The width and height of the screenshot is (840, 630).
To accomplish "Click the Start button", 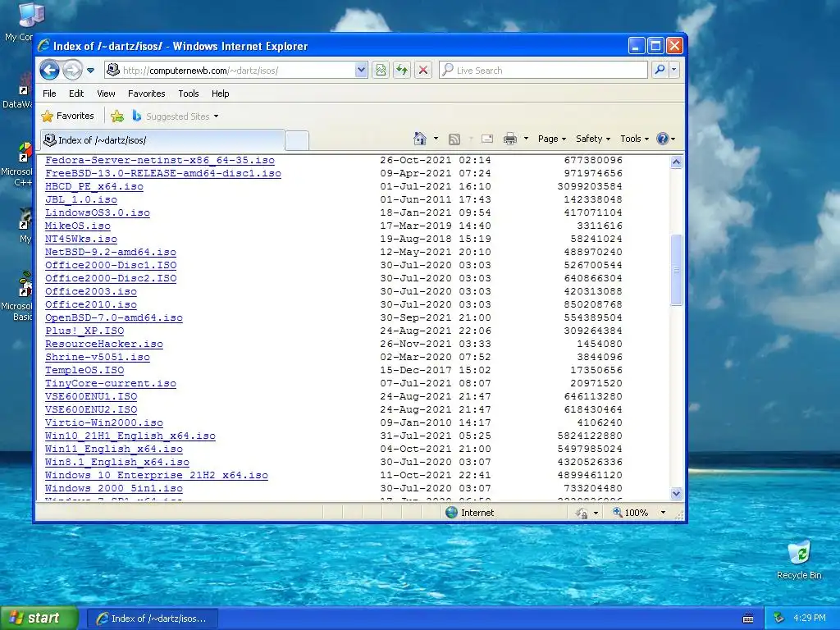I will [x=39, y=619].
